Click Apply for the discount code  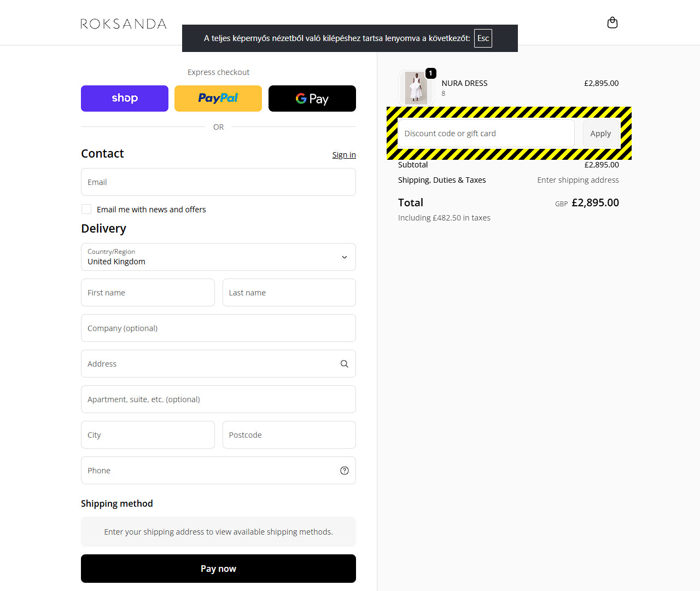pyautogui.click(x=600, y=133)
